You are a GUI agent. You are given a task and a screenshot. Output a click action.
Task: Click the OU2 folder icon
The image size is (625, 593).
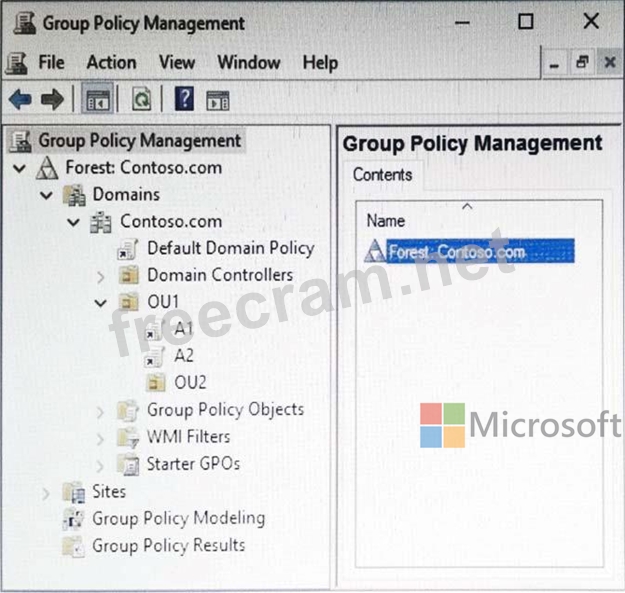[x=155, y=382]
